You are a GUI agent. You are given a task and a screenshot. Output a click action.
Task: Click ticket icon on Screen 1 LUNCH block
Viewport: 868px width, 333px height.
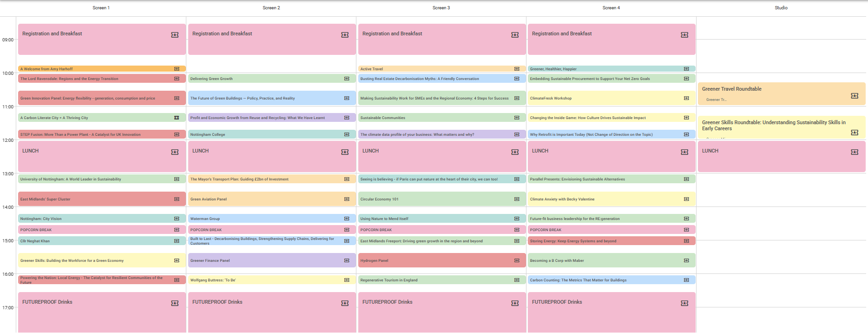[x=175, y=152]
